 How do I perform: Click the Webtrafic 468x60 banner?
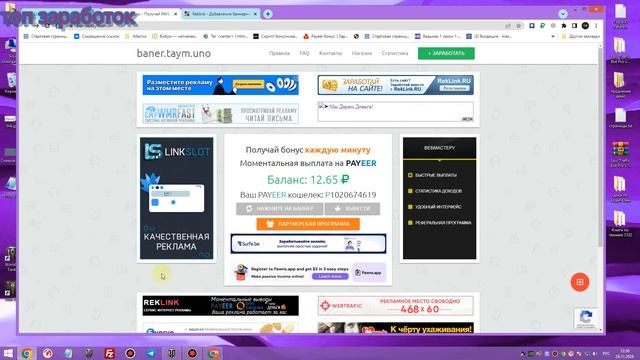pos(396,306)
